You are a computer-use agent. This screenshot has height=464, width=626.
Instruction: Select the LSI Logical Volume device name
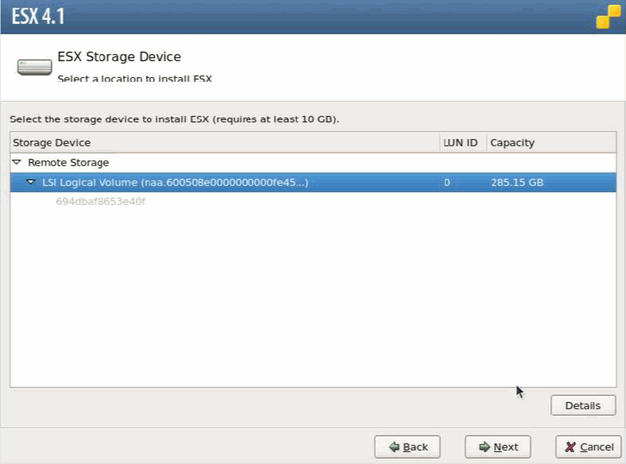pyautogui.click(x=175, y=182)
